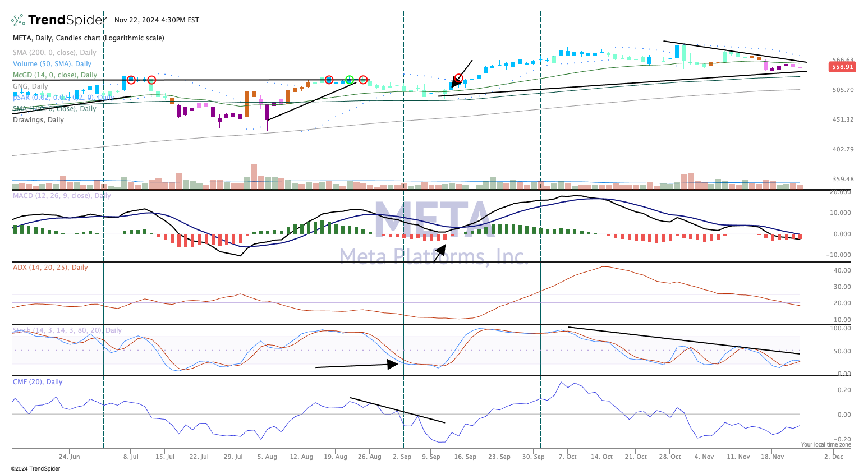Click the 7. Oct date axis label

click(x=567, y=457)
